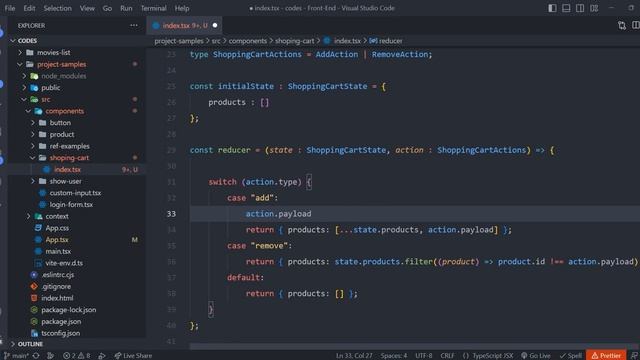Collapse the src folder
640x360 pixels.
[x=77, y=99]
